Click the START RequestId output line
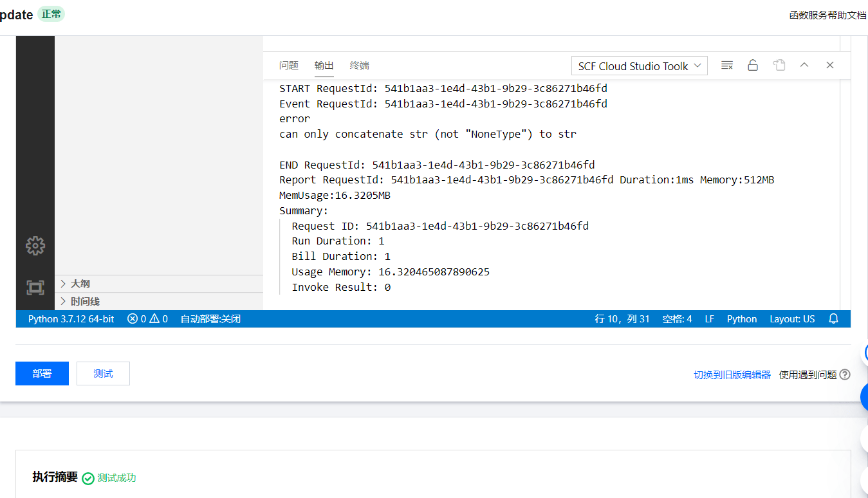This screenshot has height=498, width=868. (x=443, y=88)
